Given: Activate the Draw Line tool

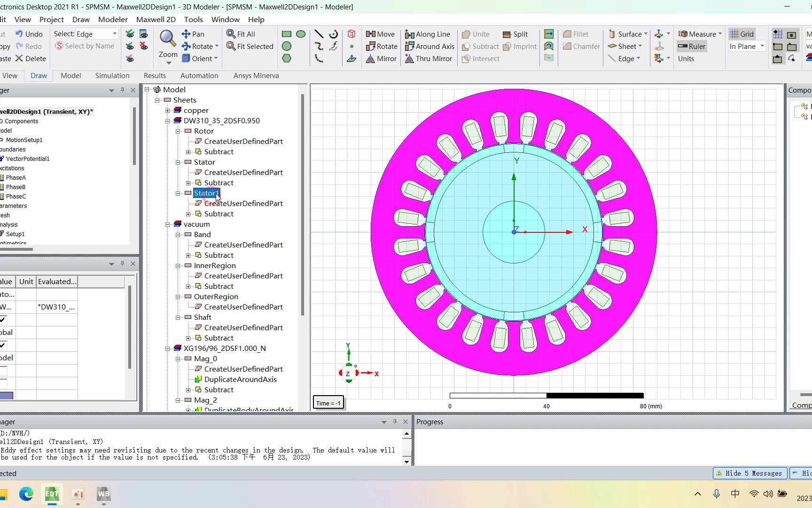Looking at the screenshot, I should [x=319, y=34].
